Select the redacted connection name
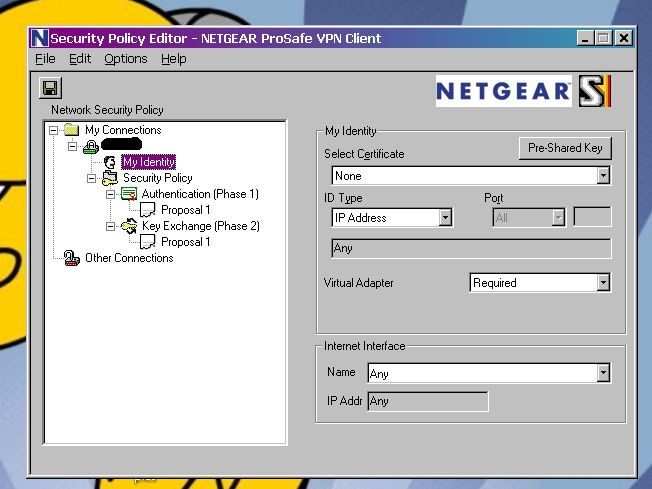The height and width of the screenshot is (489, 652). pos(121,144)
